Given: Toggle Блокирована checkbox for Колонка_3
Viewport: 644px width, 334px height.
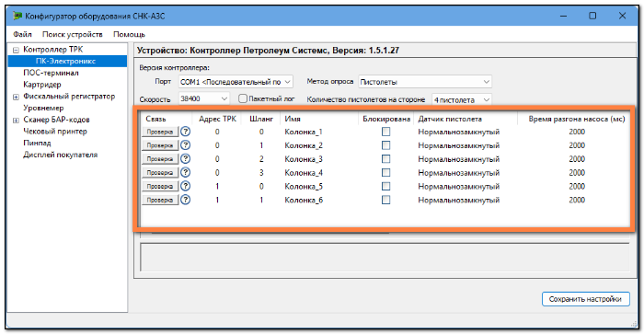Looking at the screenshot, I should tap(385, 158).
